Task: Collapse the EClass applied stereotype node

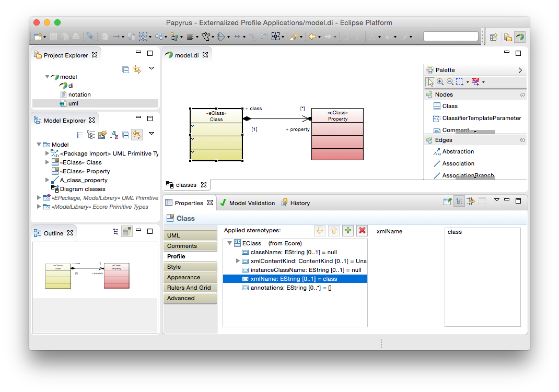Action: (x=229, y=243)
